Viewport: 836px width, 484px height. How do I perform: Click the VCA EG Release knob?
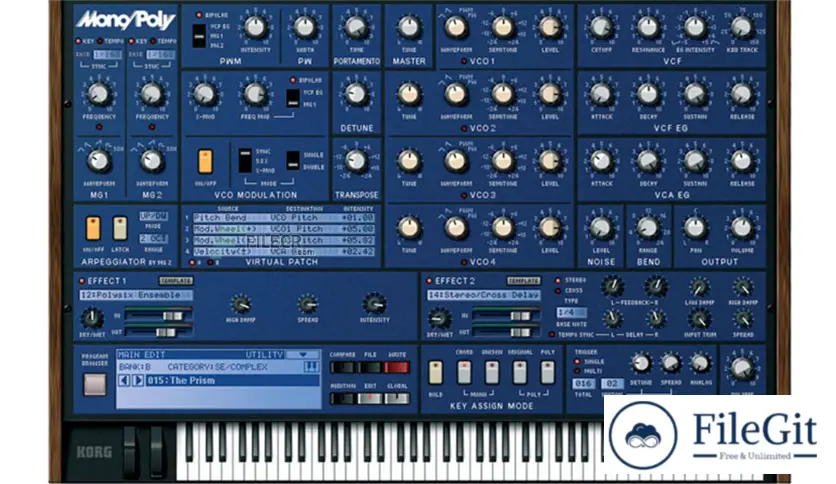click(x=742, y=160)
